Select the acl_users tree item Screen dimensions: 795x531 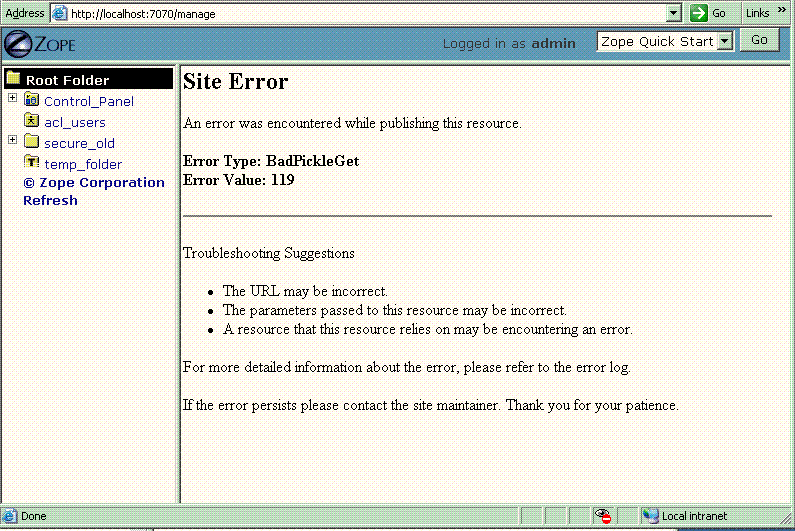tap(75, 122)
